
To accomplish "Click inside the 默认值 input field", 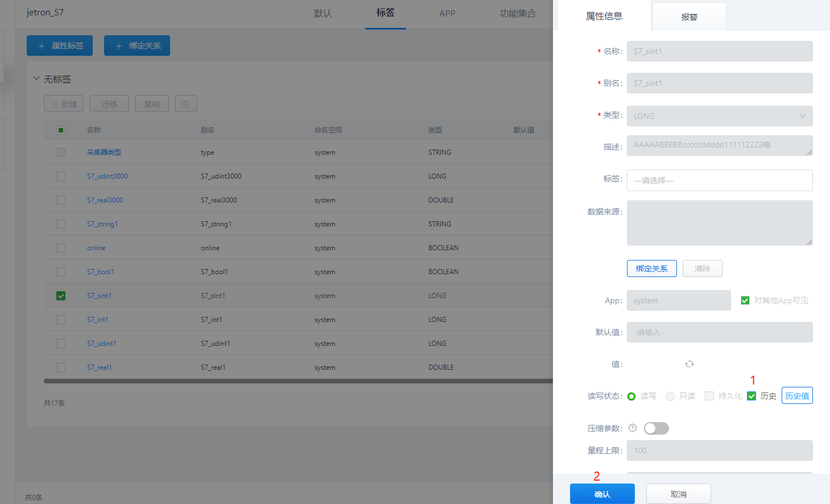I will 720,332.
